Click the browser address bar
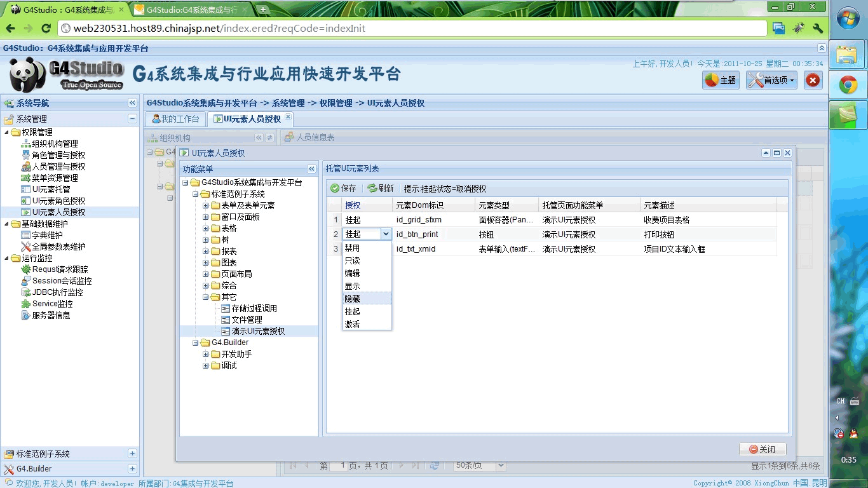Viewport: 868px width, 488px height. [x=412, y=29]
